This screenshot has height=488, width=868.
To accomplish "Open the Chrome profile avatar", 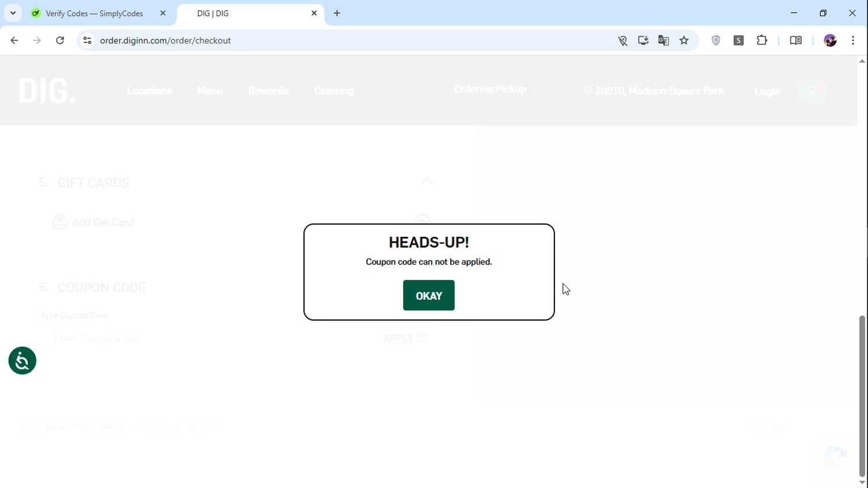I will coord(830,41).
